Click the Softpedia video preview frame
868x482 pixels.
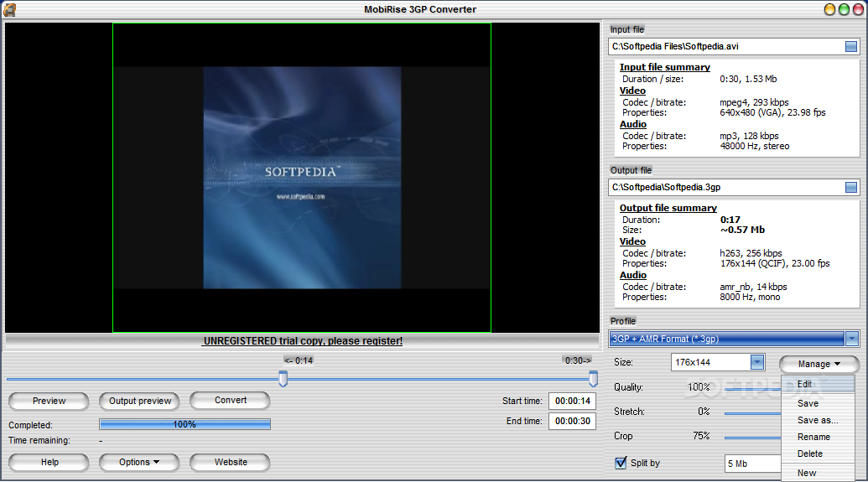click(x=302, y=178)
